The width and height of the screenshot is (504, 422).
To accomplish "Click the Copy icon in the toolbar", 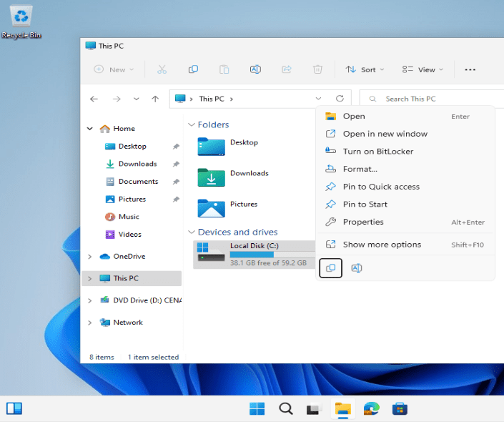I will pos(193,69).
